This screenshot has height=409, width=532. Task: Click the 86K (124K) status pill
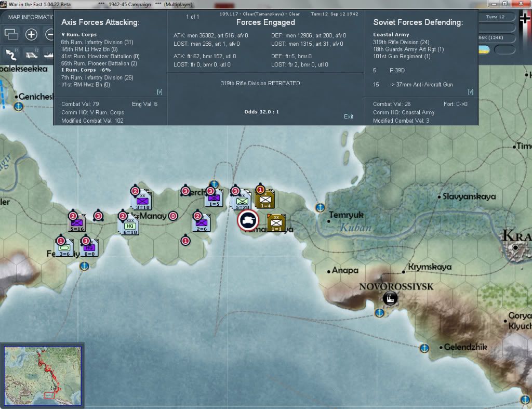(495, 37)
